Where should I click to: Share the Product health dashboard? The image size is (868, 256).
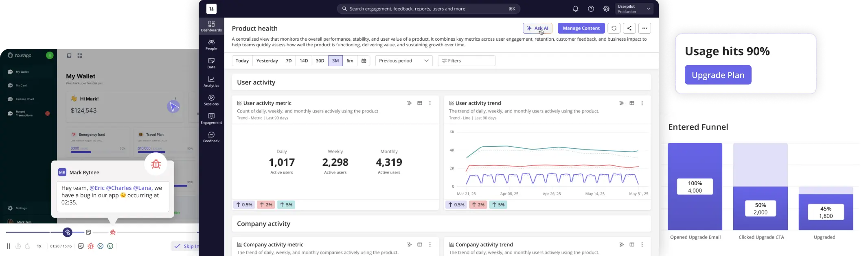[x=629, y=28]
